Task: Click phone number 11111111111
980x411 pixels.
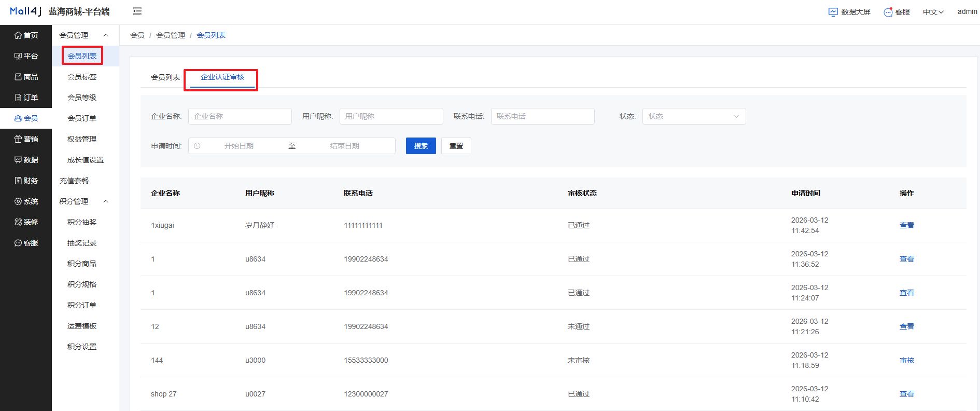Action: (x=363, y=225)
